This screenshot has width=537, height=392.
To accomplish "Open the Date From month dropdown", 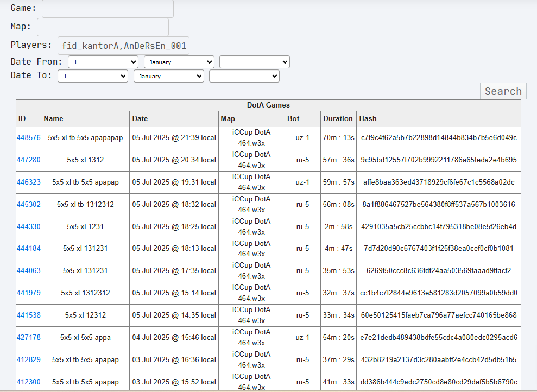I will (x=179, y=62).
